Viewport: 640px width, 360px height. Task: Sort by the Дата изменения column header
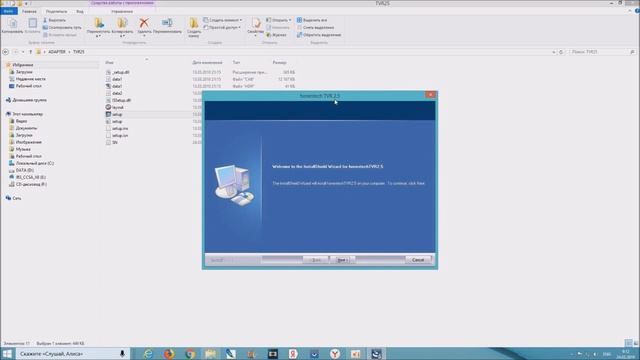click(207, 62)
